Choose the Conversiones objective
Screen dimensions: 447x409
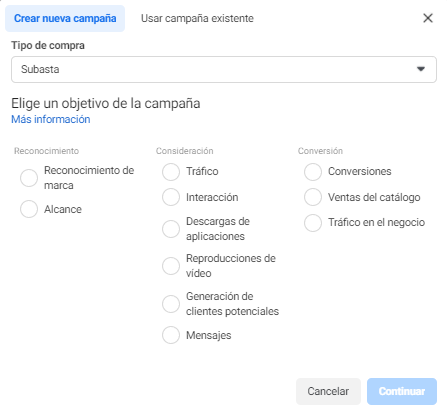tap(313, 172)
